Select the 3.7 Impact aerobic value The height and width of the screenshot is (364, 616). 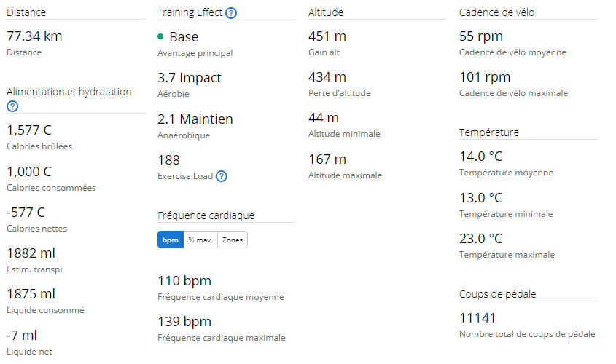coord(190,78)
